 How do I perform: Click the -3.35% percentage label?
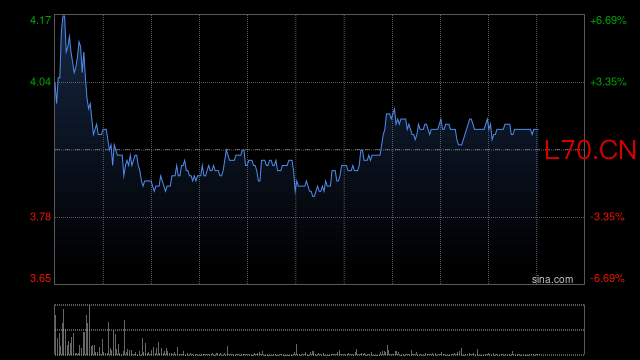click(x=607, y=217)
